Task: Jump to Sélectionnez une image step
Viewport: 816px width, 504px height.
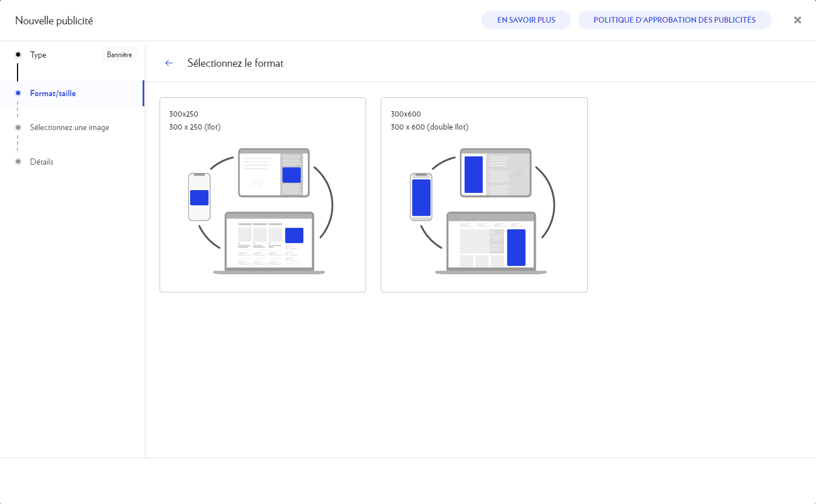Action: [x=69, y=127]
